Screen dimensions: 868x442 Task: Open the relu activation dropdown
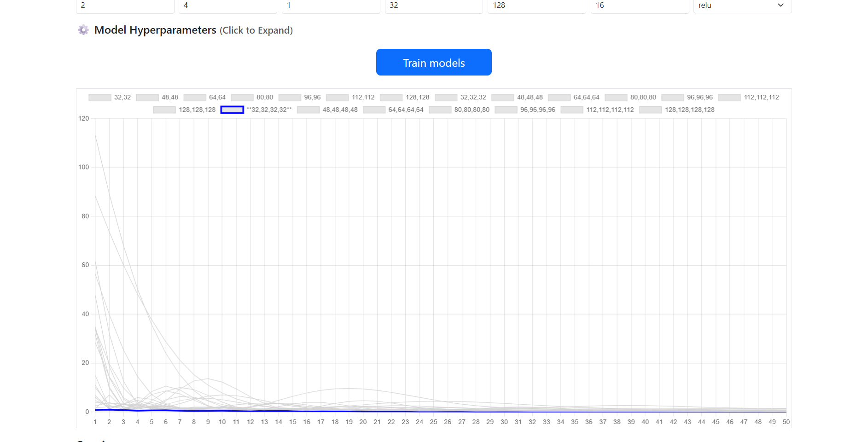point(742,6)
